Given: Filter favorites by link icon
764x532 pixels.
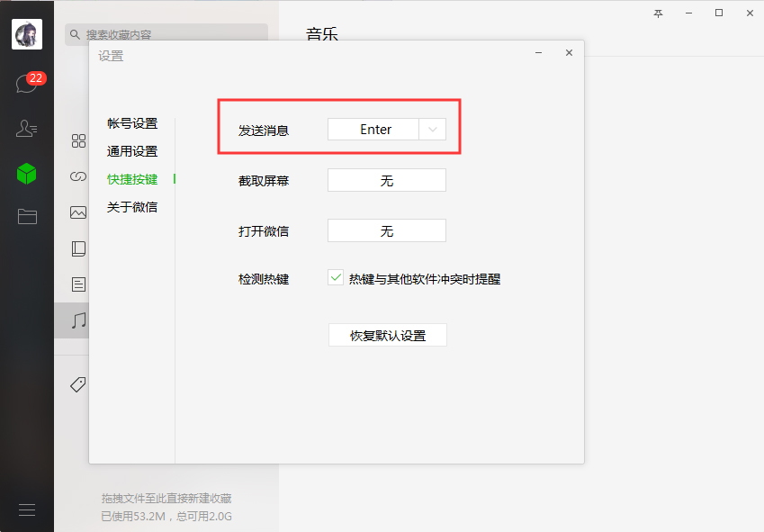Looking at the screenshot, I should [78, 176].
